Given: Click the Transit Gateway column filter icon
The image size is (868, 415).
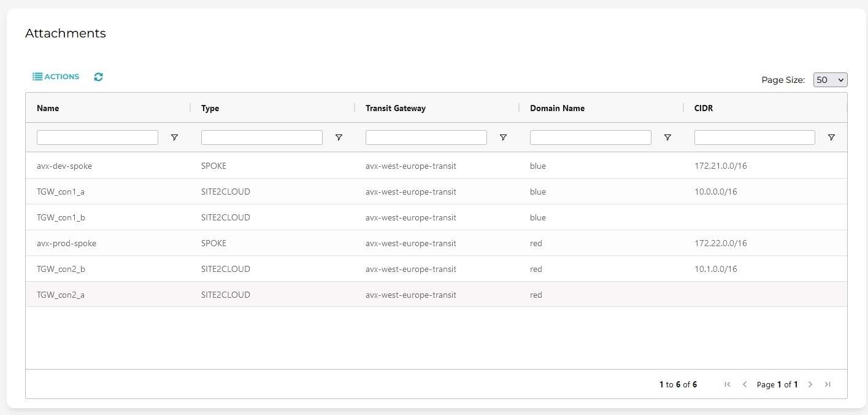Looking at the screenshot, I should tap(503, 138).
